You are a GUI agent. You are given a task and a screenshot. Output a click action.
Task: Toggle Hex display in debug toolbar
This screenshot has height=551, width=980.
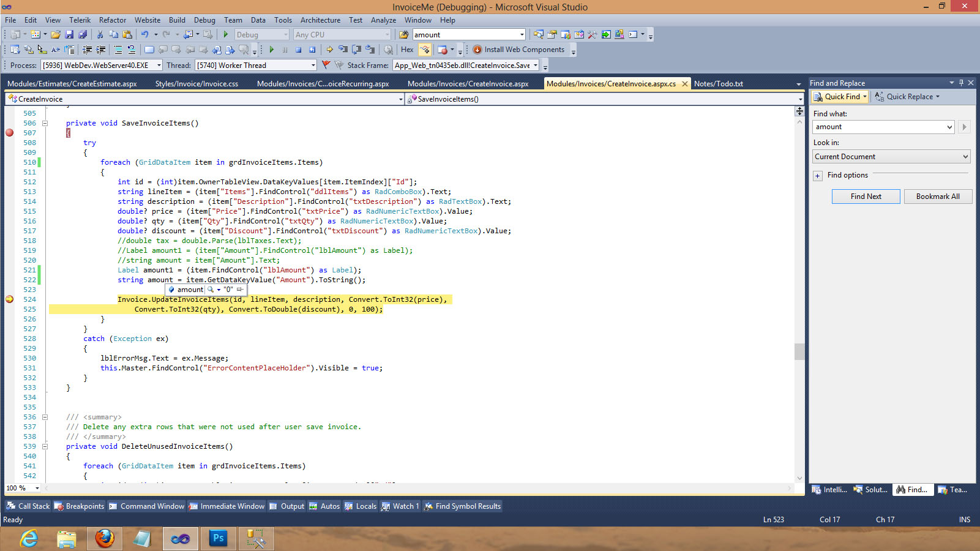pyautogui.click(x=407, y=50)
